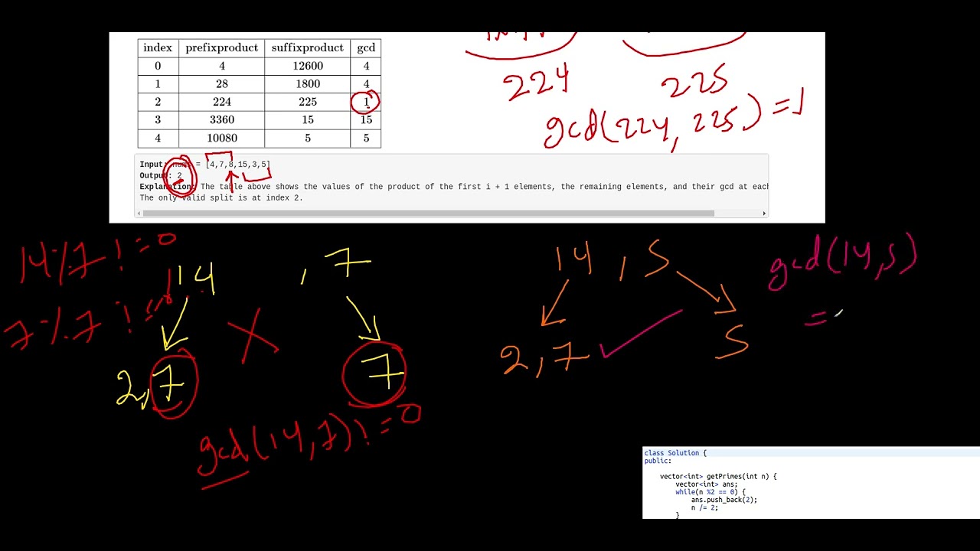Click the suffixproduct cell "225"
This screenshot has width=980, height=551.
308,102
